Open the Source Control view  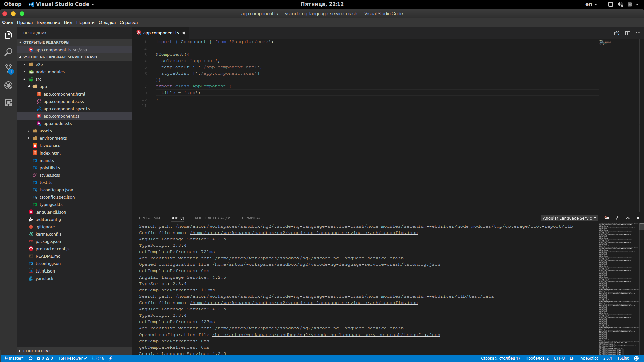(x=8, y=69)
